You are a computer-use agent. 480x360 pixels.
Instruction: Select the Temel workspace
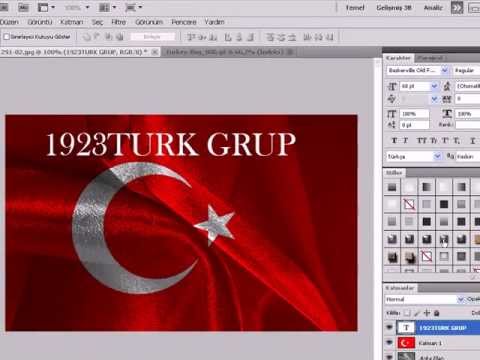coord(355,7)
